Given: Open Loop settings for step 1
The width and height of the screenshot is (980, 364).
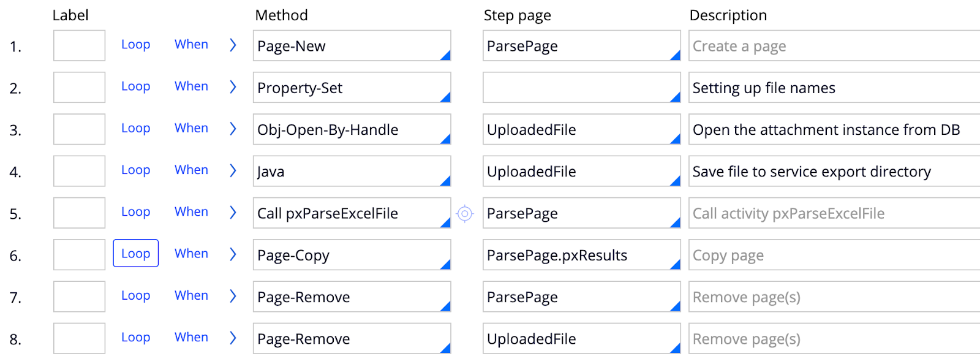Looking at the screenshot, I should tap(135, 45).
